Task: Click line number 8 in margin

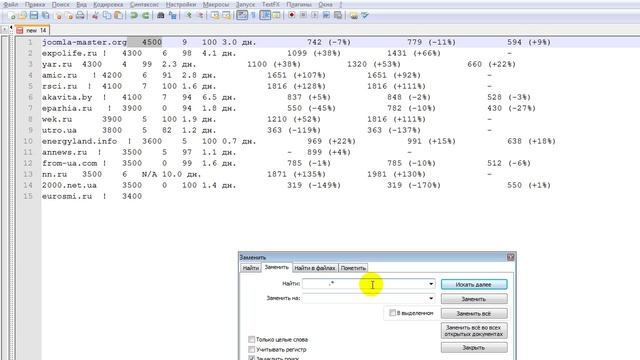Action: point(30,120)
